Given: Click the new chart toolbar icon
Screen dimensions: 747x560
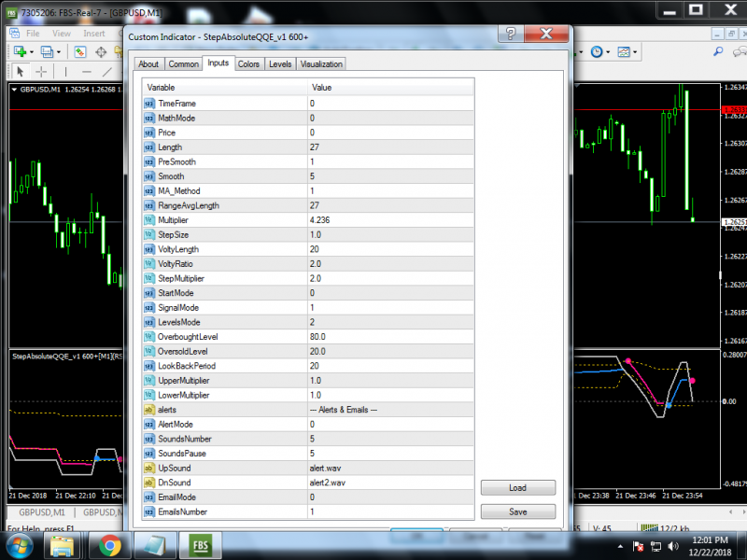Looking at the screenshot, I should (x=20, y=51).
